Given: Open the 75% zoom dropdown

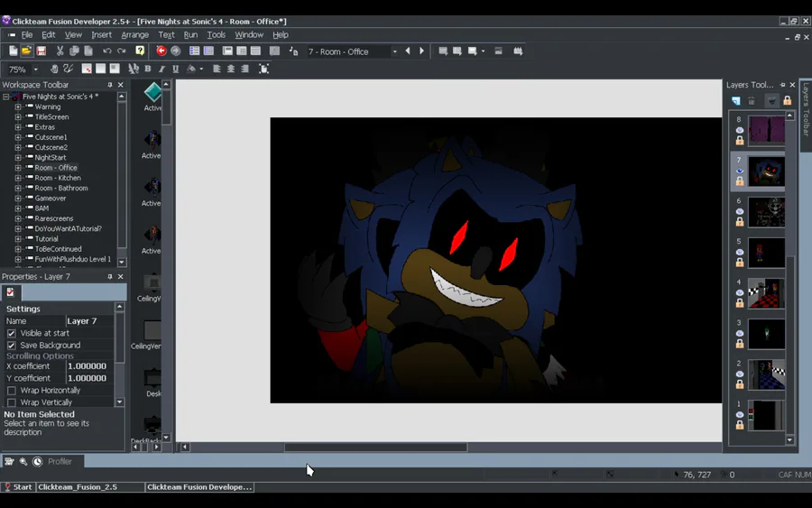Looking at the screenshot, I should pos(36,69).
